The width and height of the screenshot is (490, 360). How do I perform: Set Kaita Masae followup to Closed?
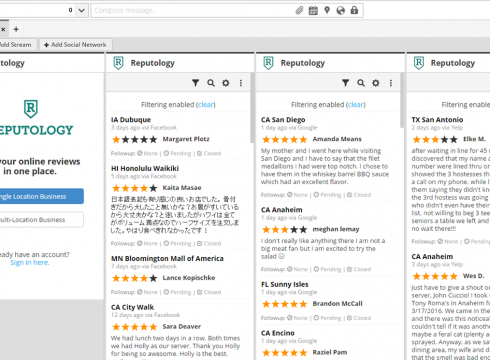point(209,243)
